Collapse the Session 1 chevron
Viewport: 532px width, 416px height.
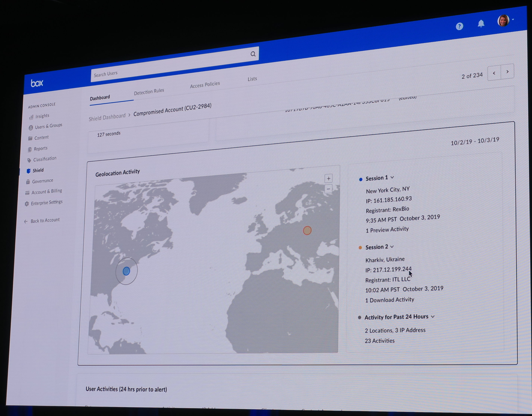click(392, 177)
